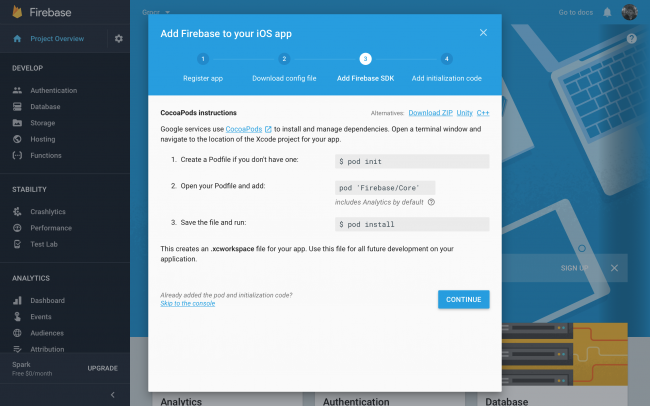Open the C++ alternative link
This screenshot has width=650, height=406.
[483, 113]
